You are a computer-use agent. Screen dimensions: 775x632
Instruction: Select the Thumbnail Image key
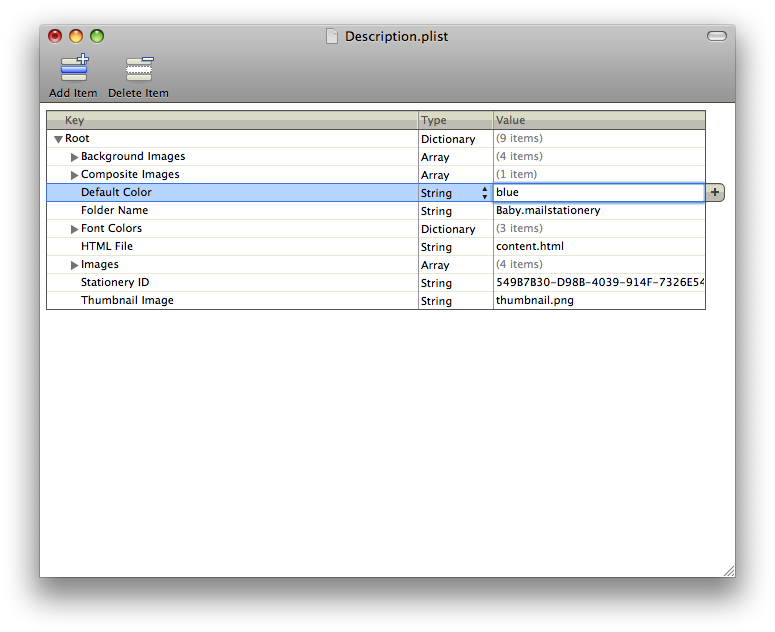pos(127,300)
